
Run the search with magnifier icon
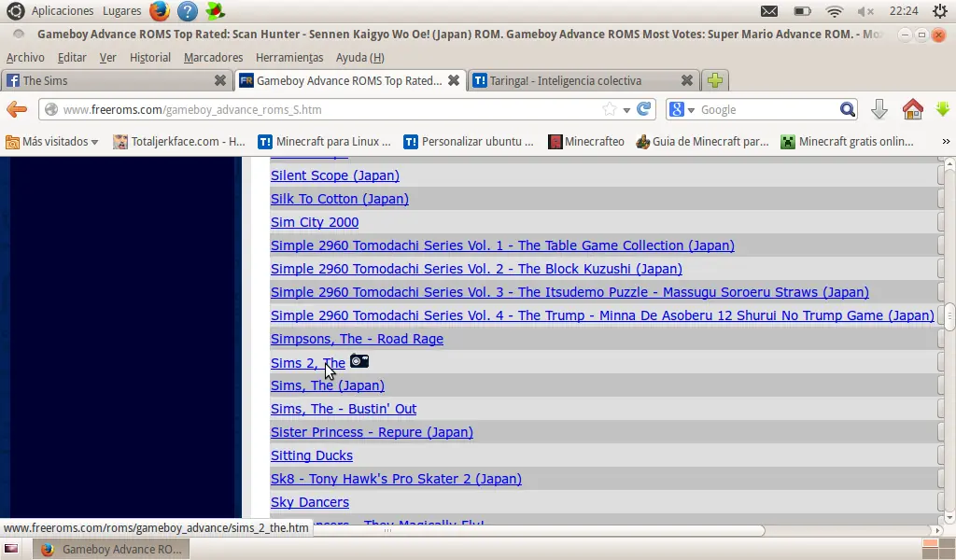pos(847,110)
